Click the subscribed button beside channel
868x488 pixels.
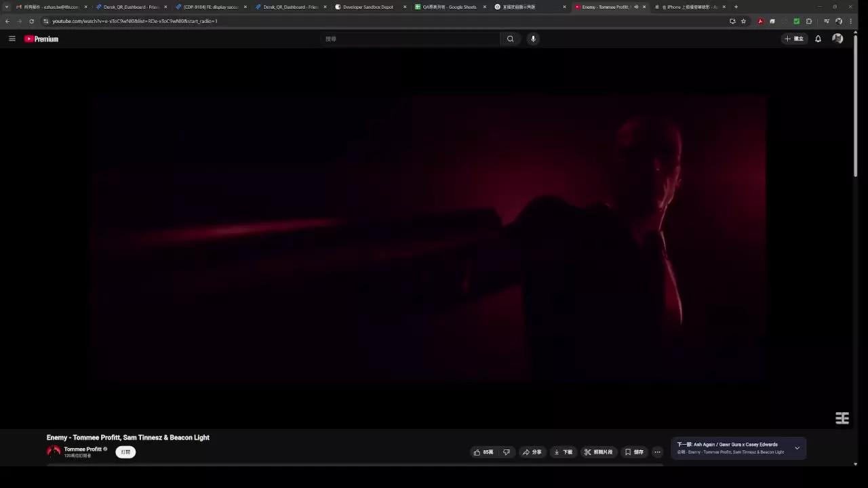[x=125, y=452]
